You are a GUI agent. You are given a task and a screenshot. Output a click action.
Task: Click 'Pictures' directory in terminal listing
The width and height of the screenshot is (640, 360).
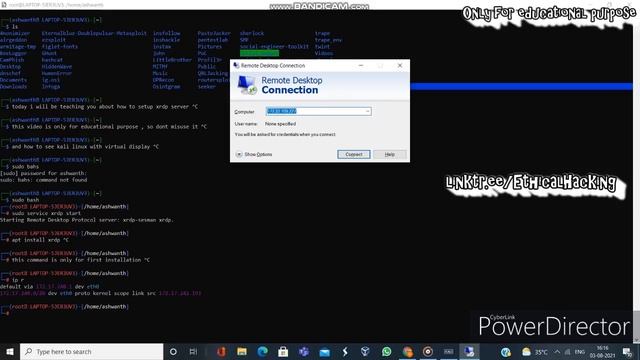pos(210,47)
